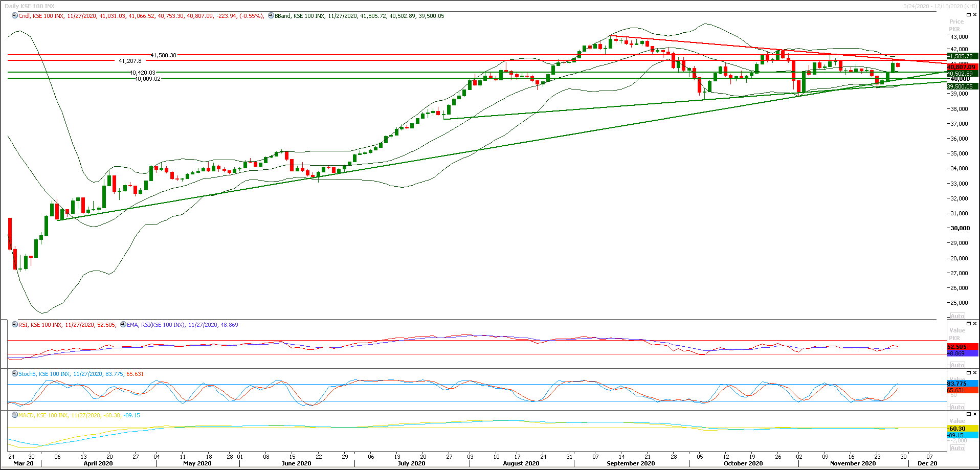The image size is (980, 470).
Task: Click the bold 30,000 tick on price axis
Action: coord(960,228)
